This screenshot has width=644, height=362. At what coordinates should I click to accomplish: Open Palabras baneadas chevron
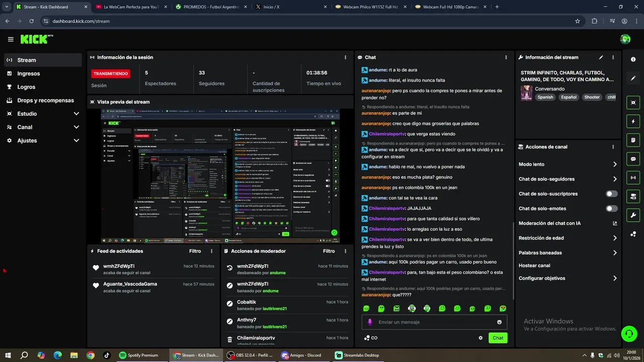coord(615,253)
